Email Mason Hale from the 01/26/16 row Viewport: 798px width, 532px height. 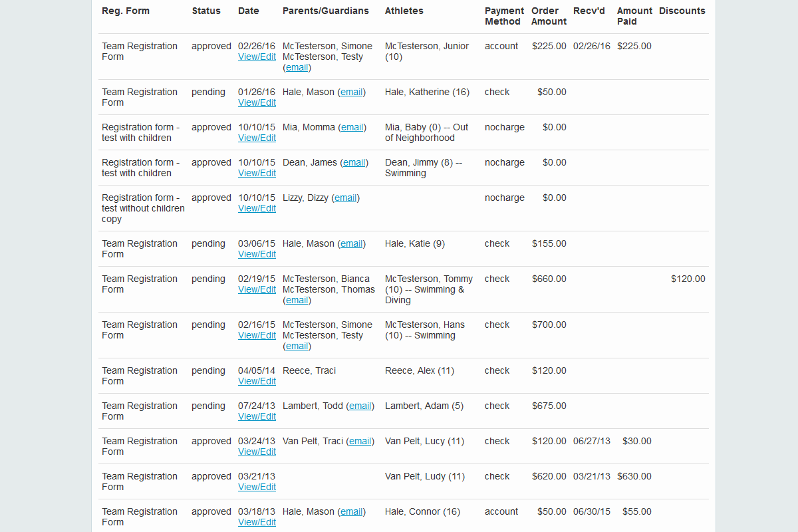tap(351, 92)
